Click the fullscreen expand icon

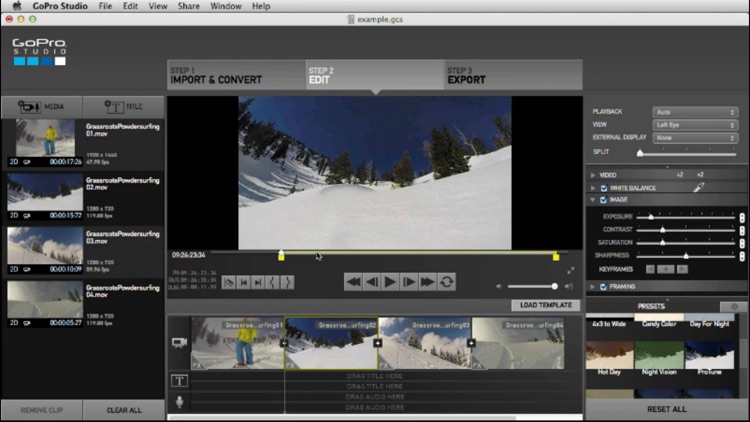coord(571,270)
